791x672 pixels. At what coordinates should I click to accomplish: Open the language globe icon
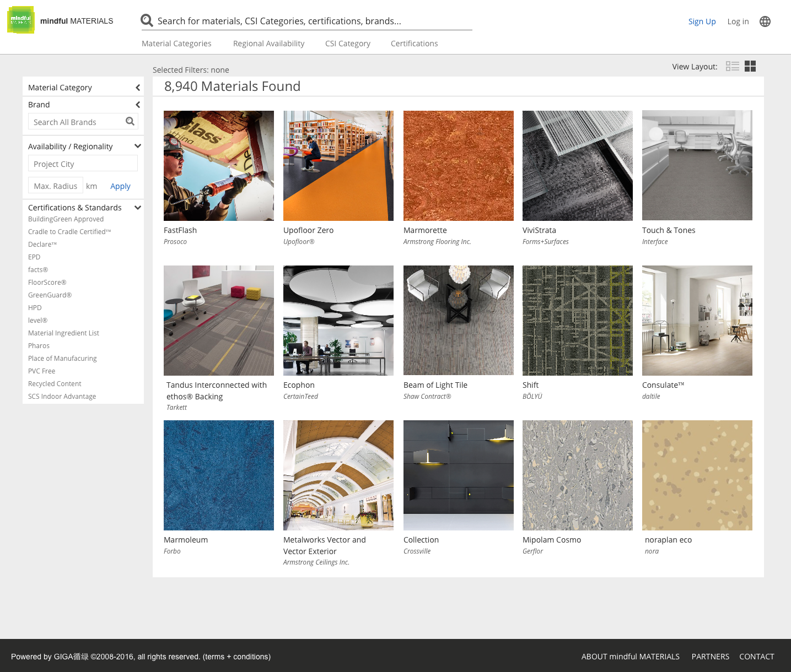[x=765, y=21]
